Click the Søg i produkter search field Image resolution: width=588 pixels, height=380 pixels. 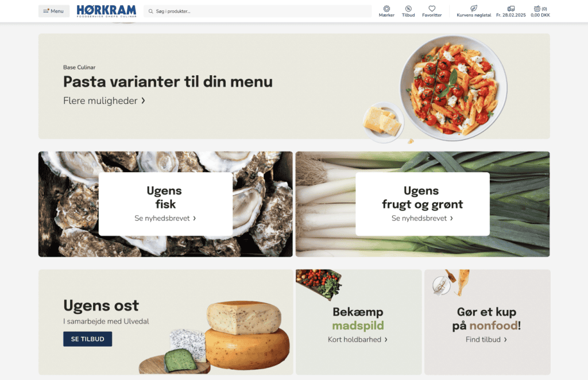[257, 11]
